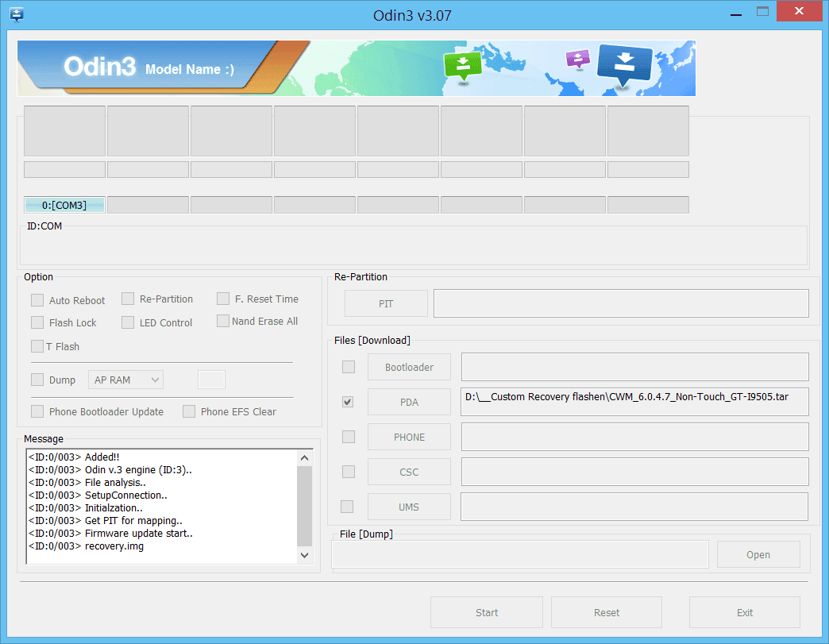
Task: Maximize the Odin3 window
Action: coord(762,12)
